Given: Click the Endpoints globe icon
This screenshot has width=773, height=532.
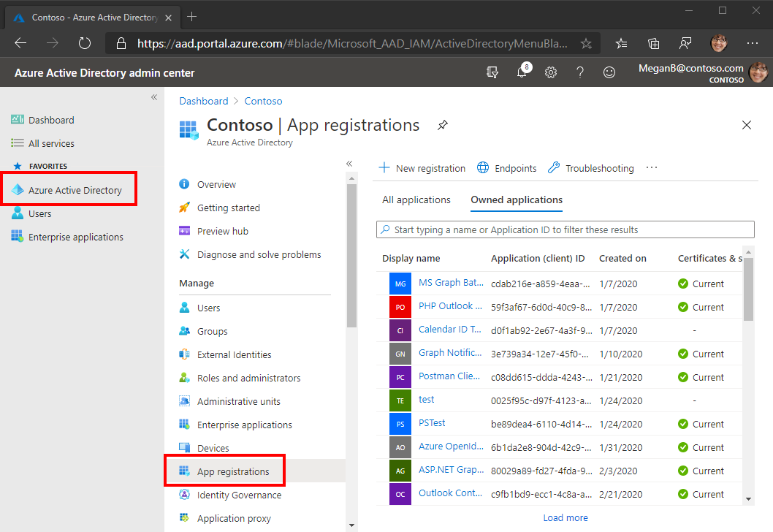Looking at the screenshot, I should pos(483,167).
